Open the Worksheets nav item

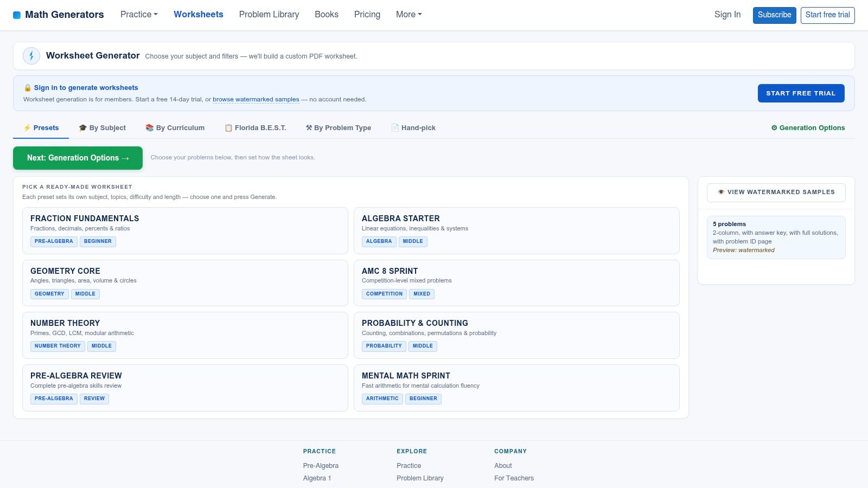click(x=199, y=15)
